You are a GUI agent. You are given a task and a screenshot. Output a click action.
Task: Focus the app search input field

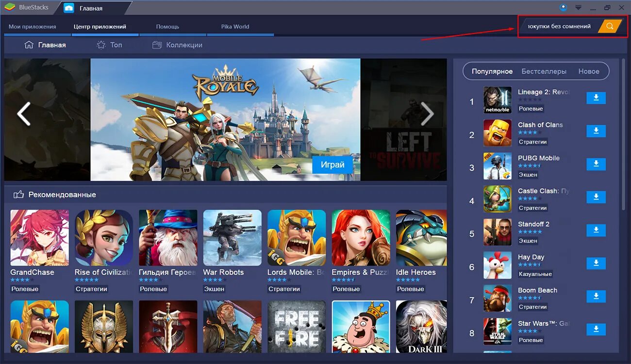click(559, 26)
